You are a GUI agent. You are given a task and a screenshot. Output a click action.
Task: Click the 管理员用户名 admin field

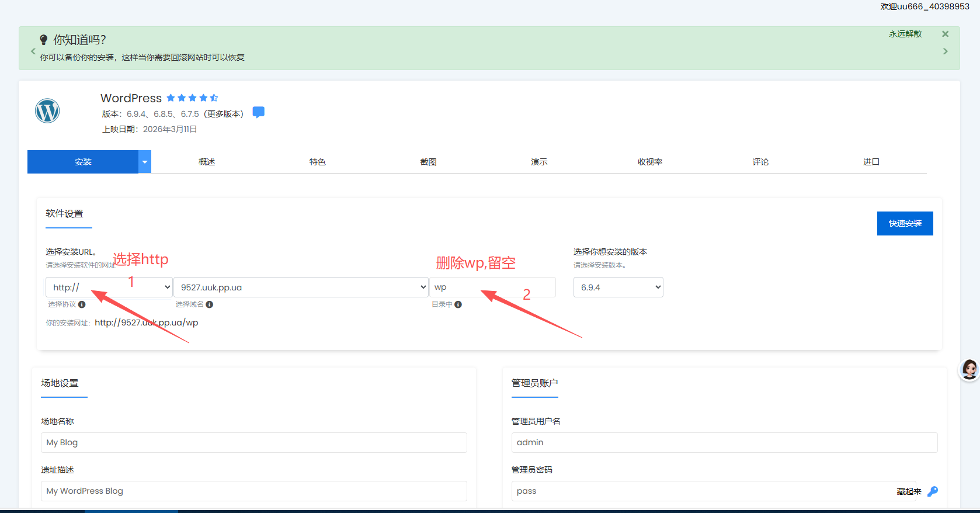pos(725,442)
